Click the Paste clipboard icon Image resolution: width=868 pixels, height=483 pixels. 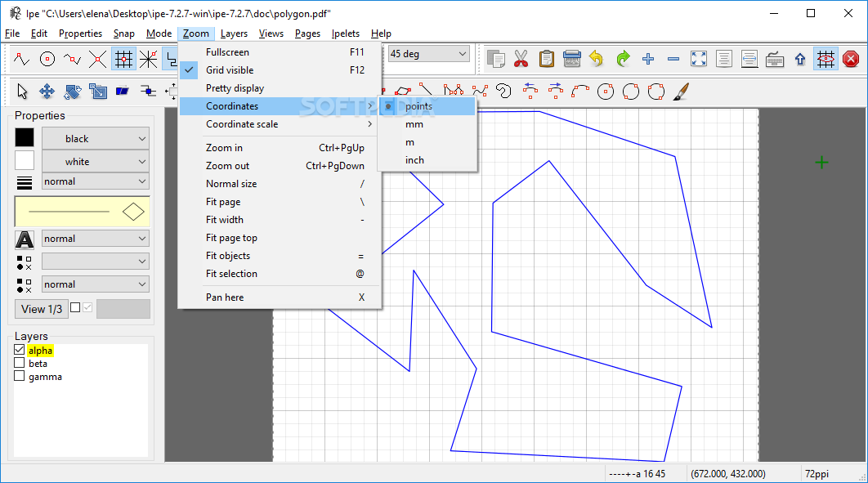pyautogui.click(x=546, y=59)
